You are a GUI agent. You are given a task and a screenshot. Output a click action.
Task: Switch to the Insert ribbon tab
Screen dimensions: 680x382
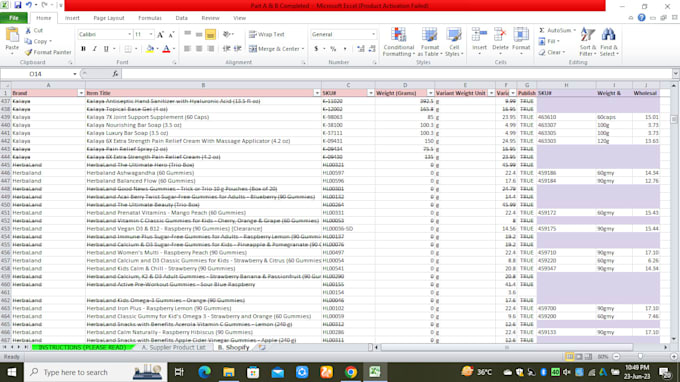coord(72,18)
